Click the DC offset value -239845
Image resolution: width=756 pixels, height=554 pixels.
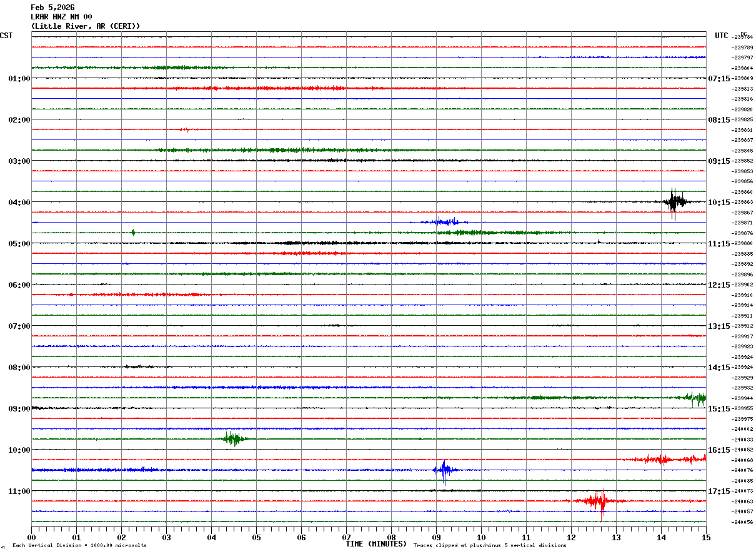(x=742, y=151)
